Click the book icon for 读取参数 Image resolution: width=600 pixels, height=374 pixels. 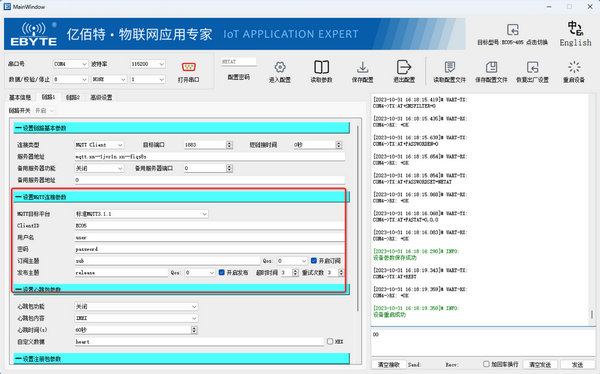(321, 67)
